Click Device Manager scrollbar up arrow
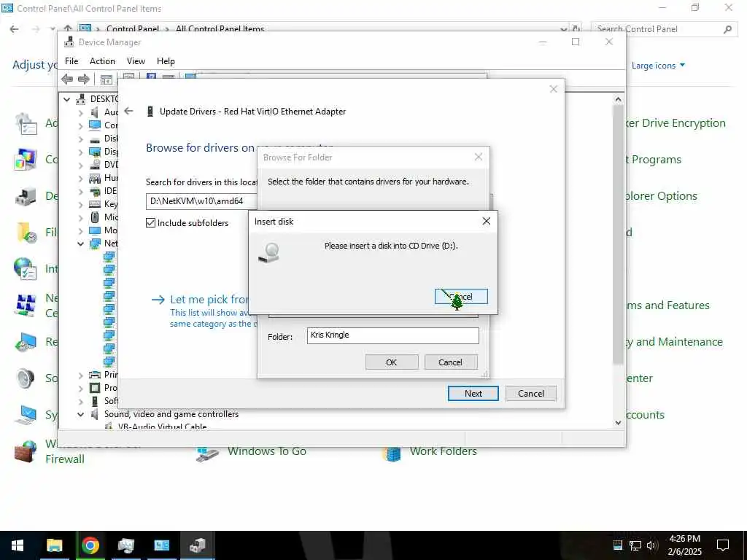747x560 pixels. 618,99
